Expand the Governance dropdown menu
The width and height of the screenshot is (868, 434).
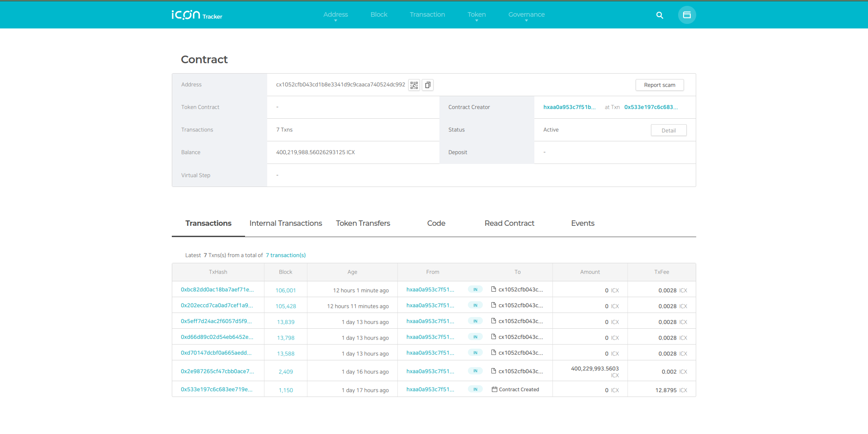[x=526, y=15]
